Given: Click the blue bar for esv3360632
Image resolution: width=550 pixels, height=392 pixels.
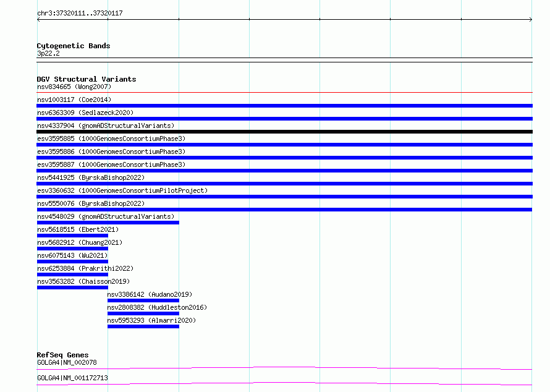Looking at the screenshot, I should pyautogui.click(x=284, y=197).
